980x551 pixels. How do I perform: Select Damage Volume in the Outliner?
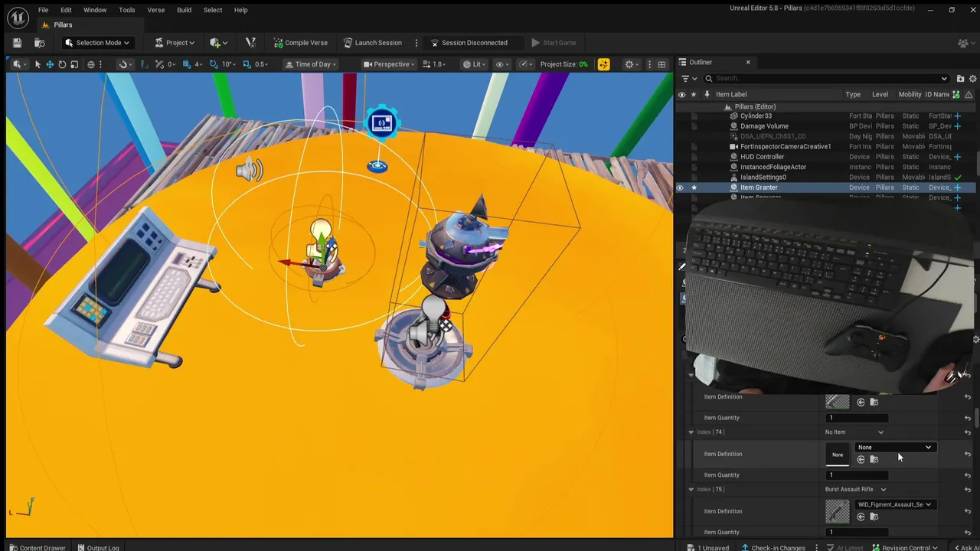click(764, 126)
